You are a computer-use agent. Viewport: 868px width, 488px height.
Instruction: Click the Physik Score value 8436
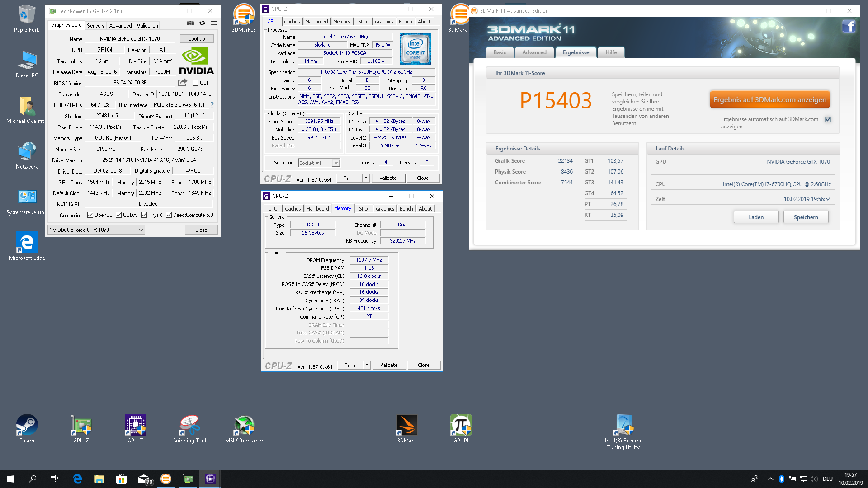567,172
